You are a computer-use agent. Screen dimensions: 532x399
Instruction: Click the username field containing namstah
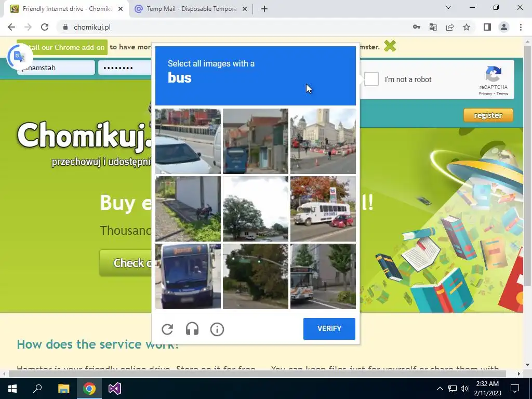click(x=56, y=68)
